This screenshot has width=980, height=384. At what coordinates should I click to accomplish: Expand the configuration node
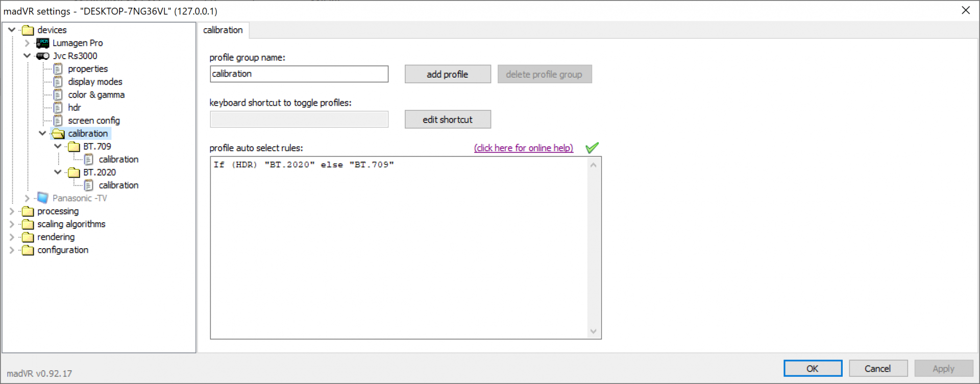point(12,250)
